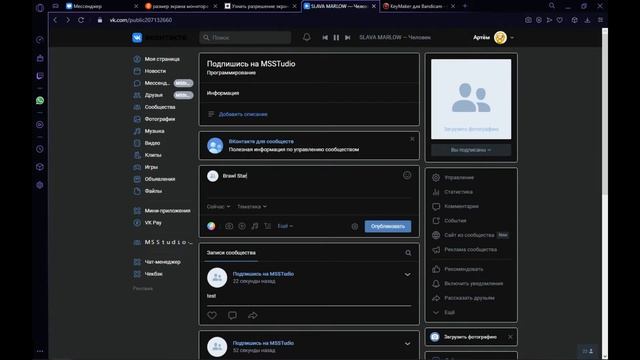Screen dimensions: 640x360
Task: Open the emoji picker in post editor
Action: coord(407,176)
